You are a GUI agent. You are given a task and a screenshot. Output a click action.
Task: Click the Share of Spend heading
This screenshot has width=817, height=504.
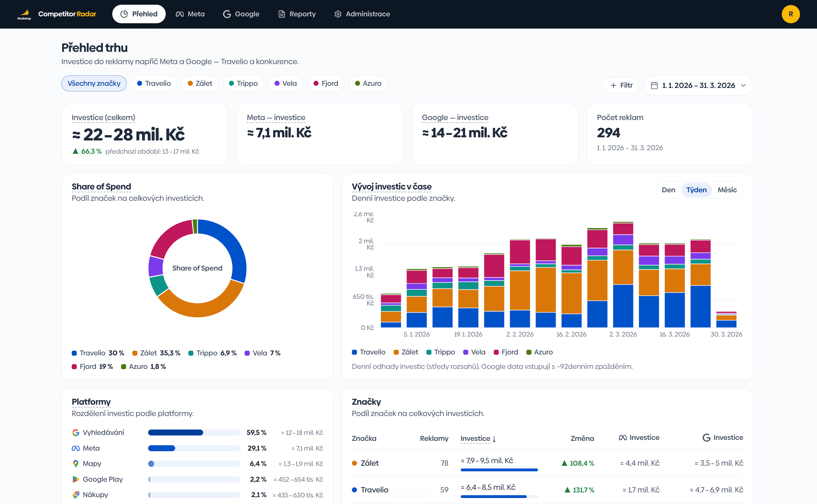[x=101, y=187]
